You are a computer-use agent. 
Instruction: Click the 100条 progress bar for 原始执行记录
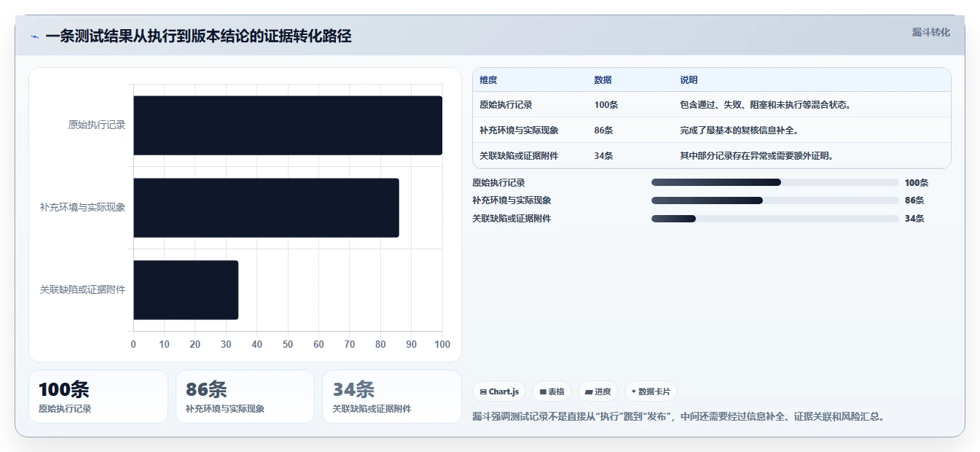[x=775, y=182]
